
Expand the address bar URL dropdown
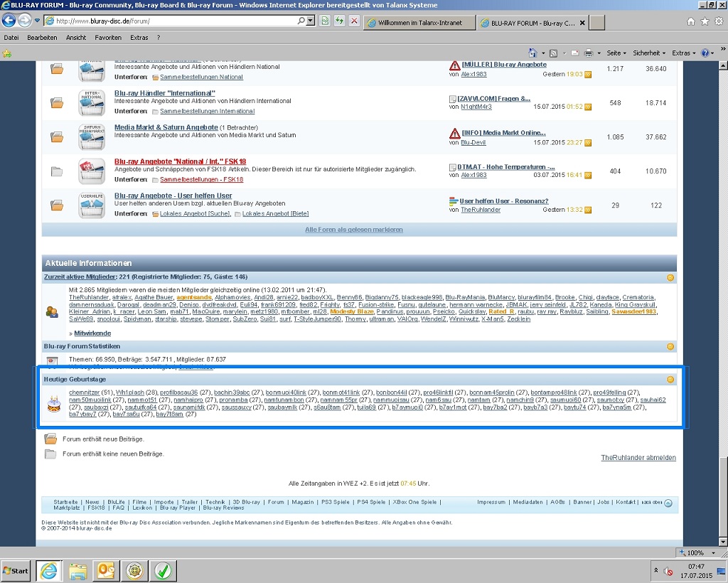(309, 21)
